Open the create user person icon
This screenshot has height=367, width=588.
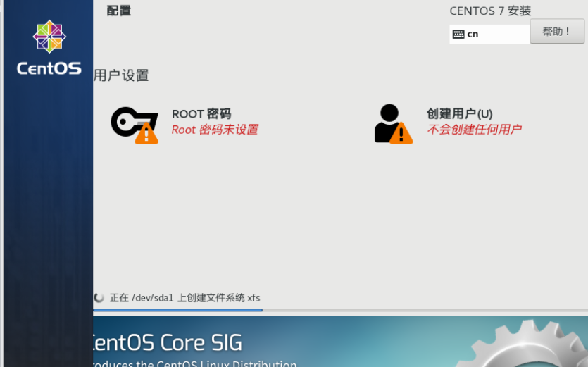point(394,124)
